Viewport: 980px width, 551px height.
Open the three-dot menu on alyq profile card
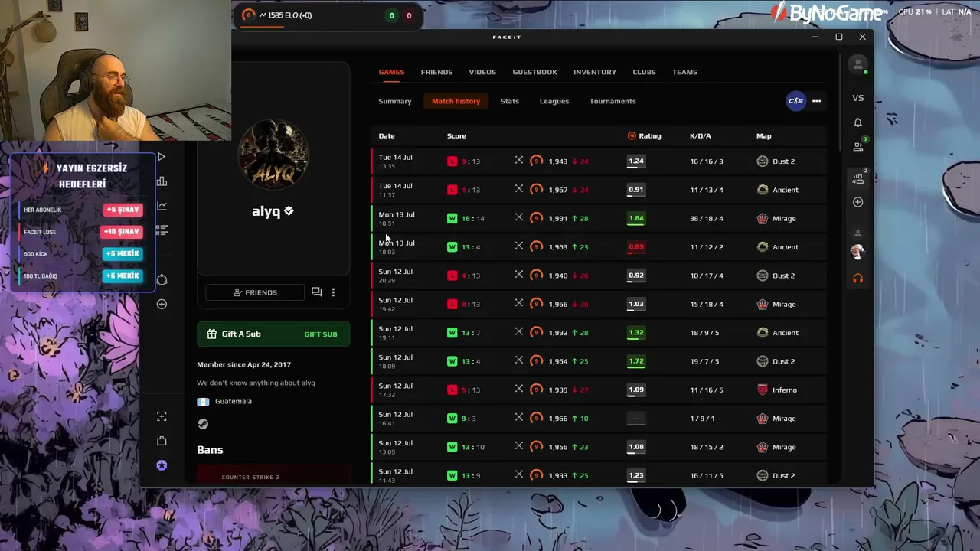[333, 292]
